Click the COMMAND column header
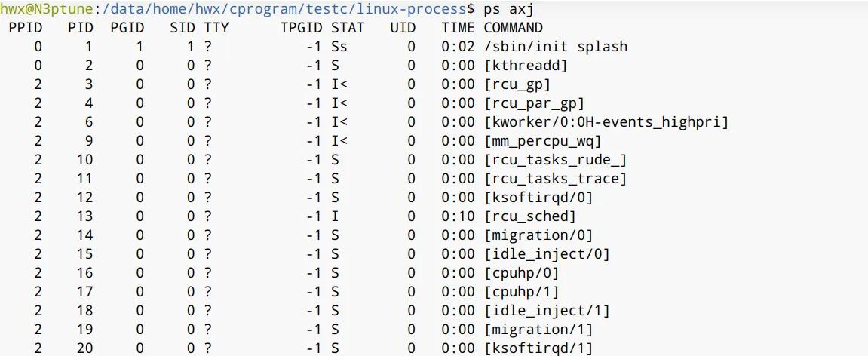The height and width of the screenshot is (356, 868). tap(513, 28)
